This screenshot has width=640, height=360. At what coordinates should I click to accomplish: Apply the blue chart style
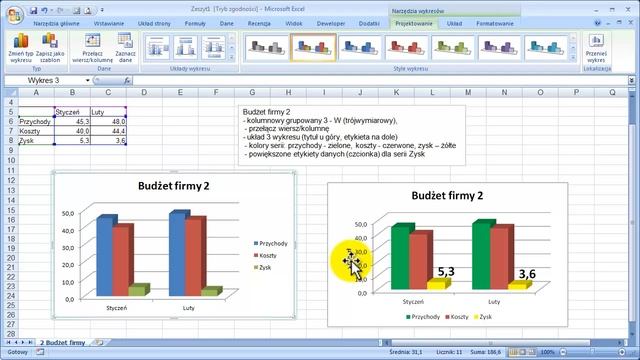[x=360, y=48]
